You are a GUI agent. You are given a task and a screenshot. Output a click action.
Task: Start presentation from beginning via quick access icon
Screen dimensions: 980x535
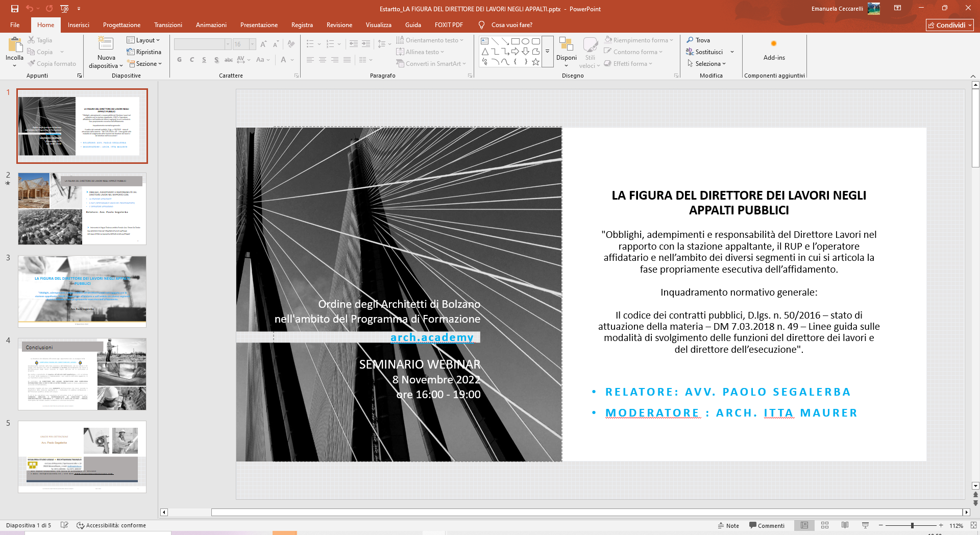tap(64, 9)
